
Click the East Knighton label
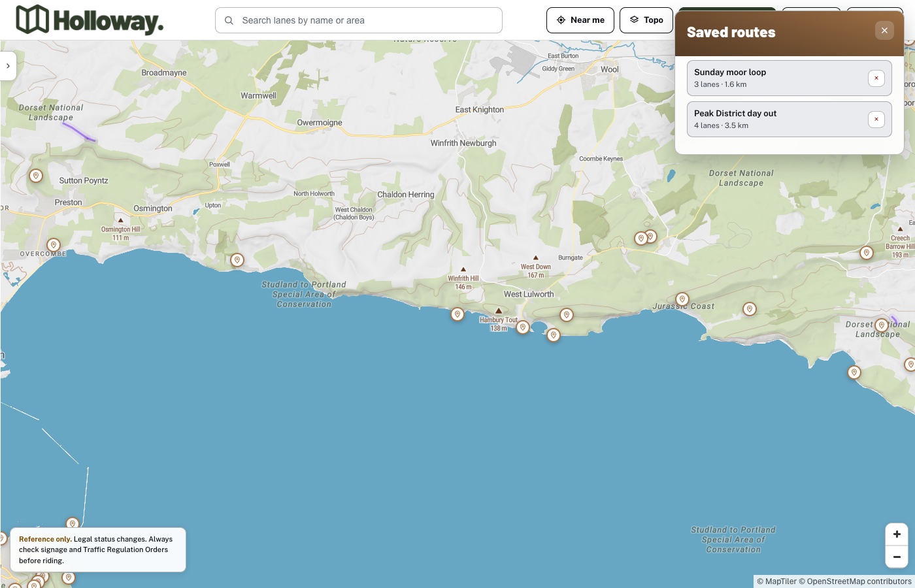pos(480,110)
